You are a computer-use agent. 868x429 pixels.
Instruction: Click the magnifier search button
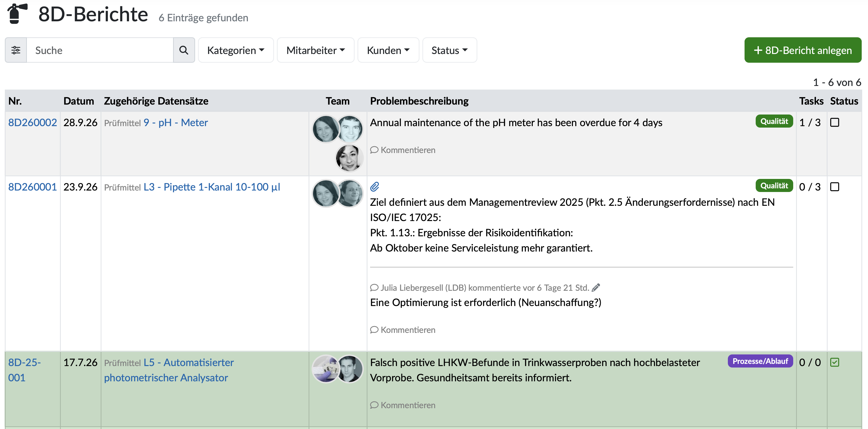(184, 50)
